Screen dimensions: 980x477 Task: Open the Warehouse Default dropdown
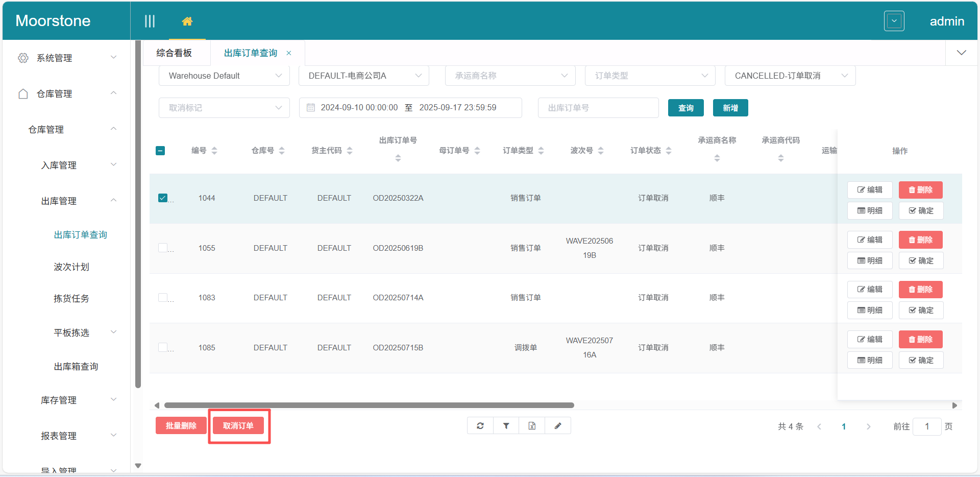point(224,76)
